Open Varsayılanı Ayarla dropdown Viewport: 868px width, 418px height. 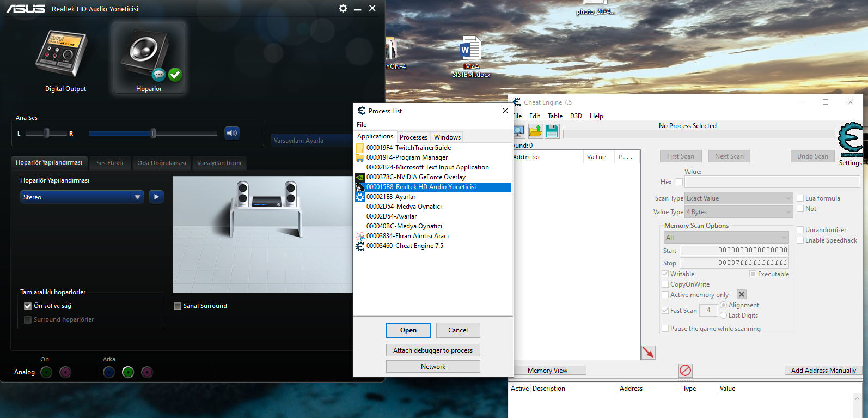click(312, 141)
